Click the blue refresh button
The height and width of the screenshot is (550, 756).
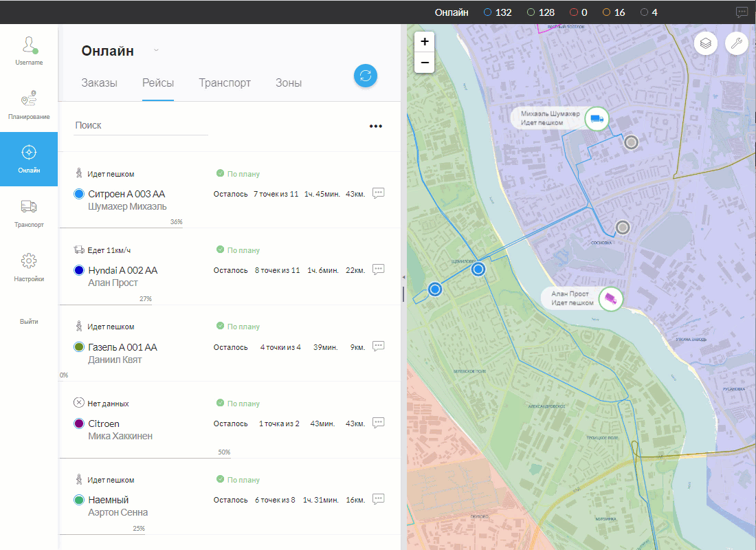click(366, 76)
